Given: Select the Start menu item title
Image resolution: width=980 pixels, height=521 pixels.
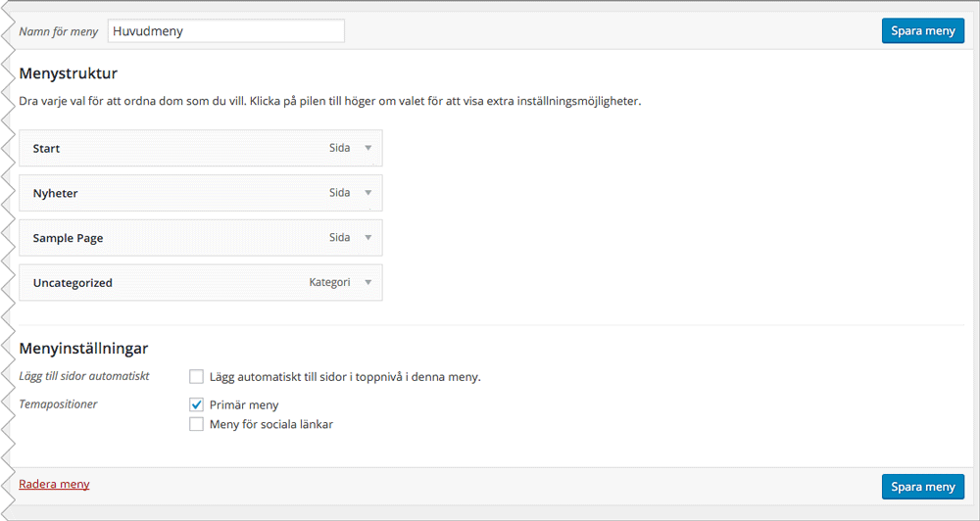Looking at the screenshot, I should coord(46,149).
